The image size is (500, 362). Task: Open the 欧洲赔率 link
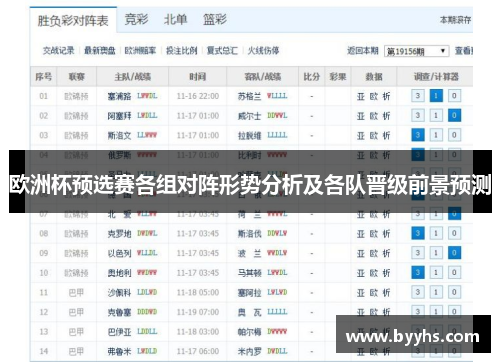coord(140,51)
